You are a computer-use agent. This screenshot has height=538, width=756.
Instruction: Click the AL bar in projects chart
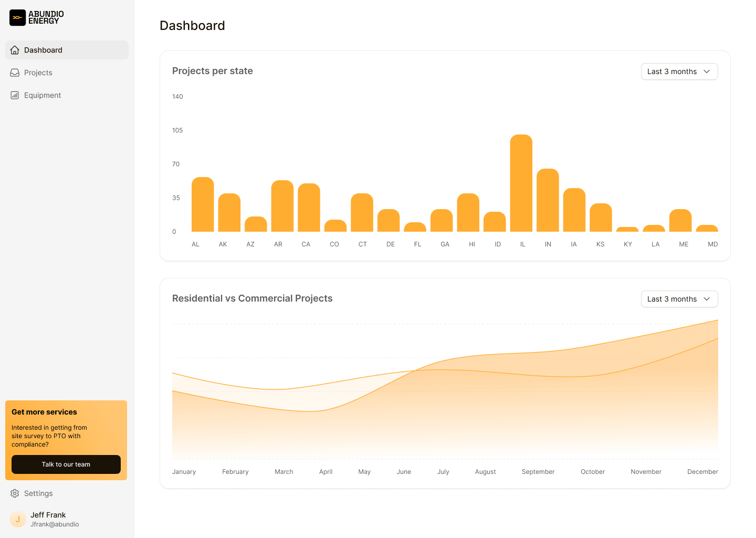tap(203, 205)
